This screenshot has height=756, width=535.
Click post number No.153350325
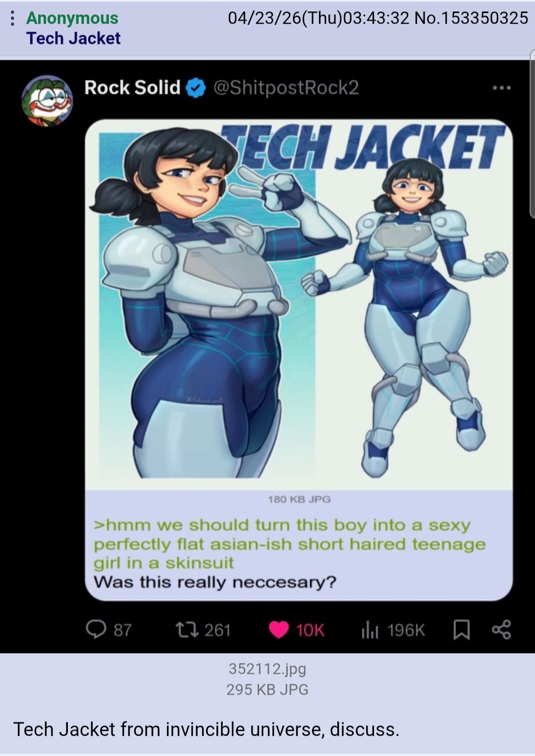point(471,18)
